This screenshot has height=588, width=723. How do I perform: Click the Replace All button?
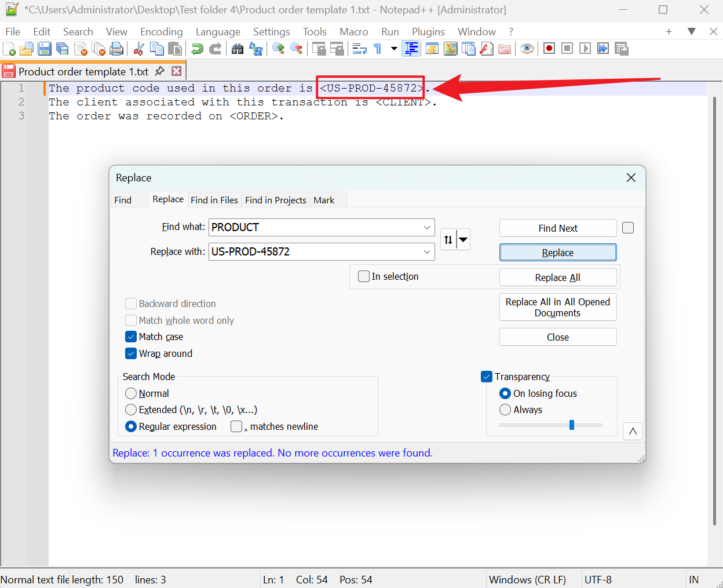click(557, 277)
